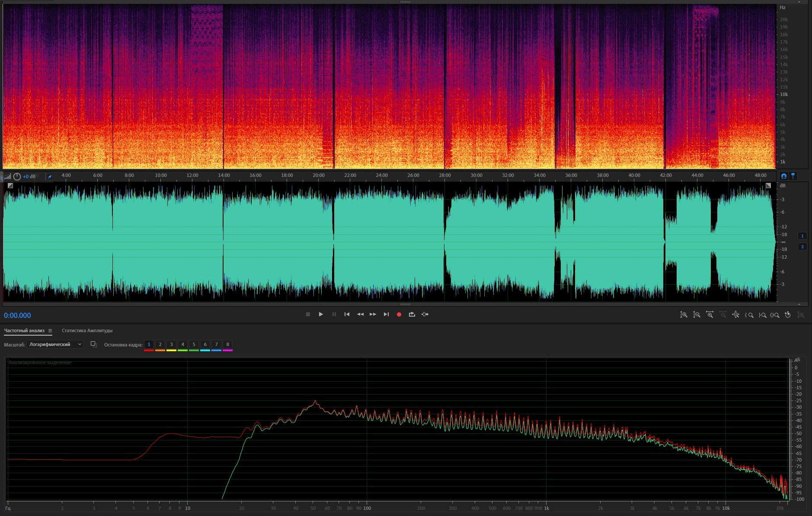Select the Частотный анализ tab
The height and width of the screenshot is (516, 812).
coord(24,330)
